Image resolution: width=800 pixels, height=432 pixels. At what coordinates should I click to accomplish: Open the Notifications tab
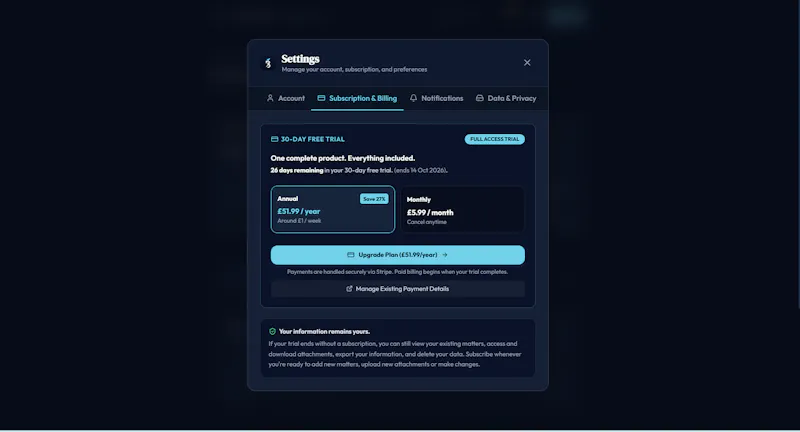pyautogui.click(x=437, y=98)
